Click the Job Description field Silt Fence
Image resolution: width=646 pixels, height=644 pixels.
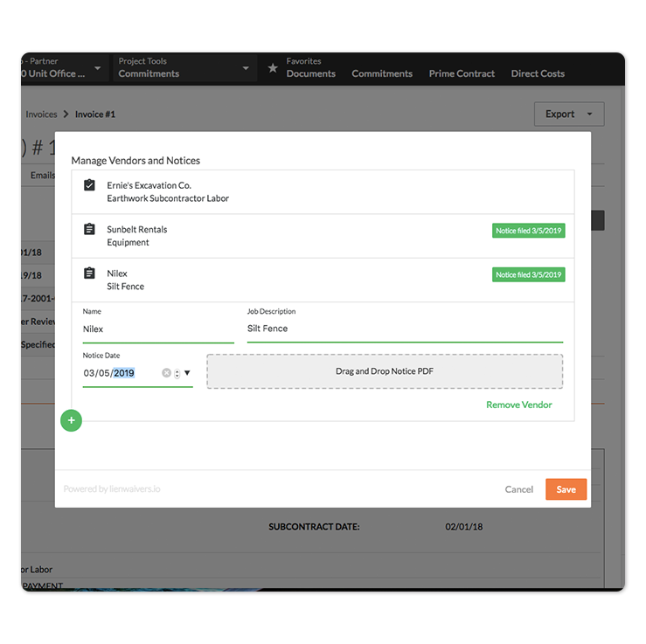[x=405, y=329]
